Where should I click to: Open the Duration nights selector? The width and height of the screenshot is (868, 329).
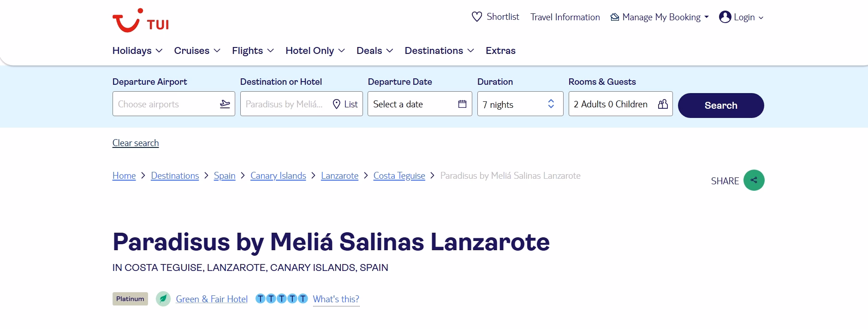(520, 105)
